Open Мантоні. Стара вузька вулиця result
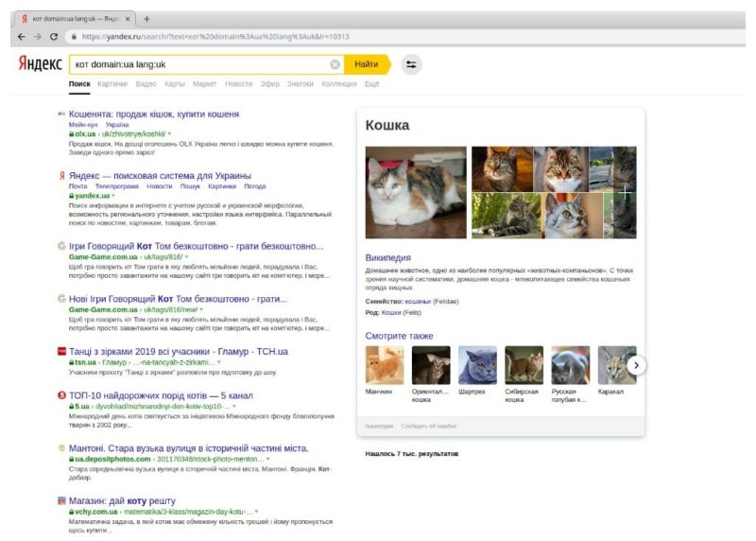 pyautogui.click(x=188, y=448)
